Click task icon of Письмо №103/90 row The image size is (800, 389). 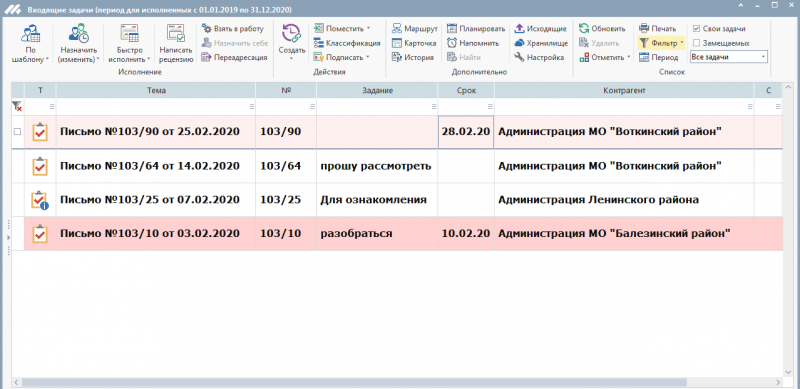(40, 132)
